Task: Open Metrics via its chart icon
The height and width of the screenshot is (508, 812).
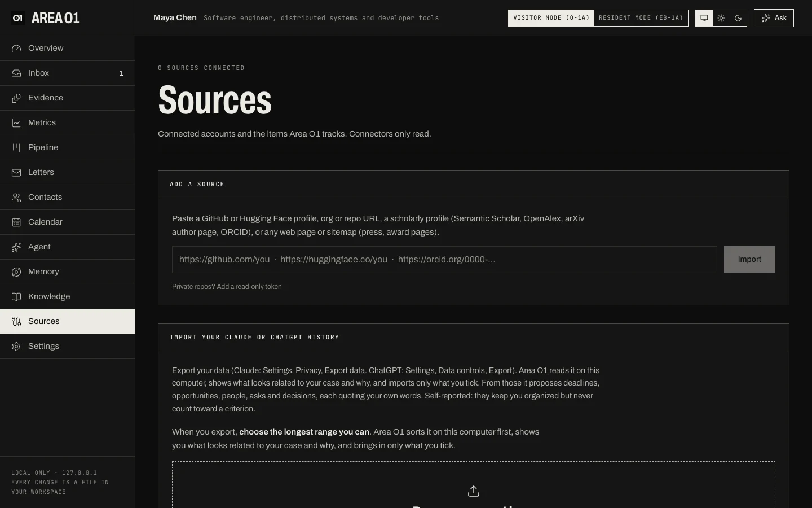Action: click(16, 123)
